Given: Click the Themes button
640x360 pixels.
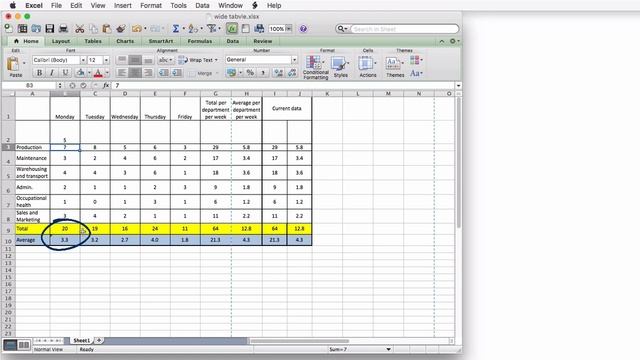Looking at the screenshot, I should pyautogui.click(x=395, y=67).
